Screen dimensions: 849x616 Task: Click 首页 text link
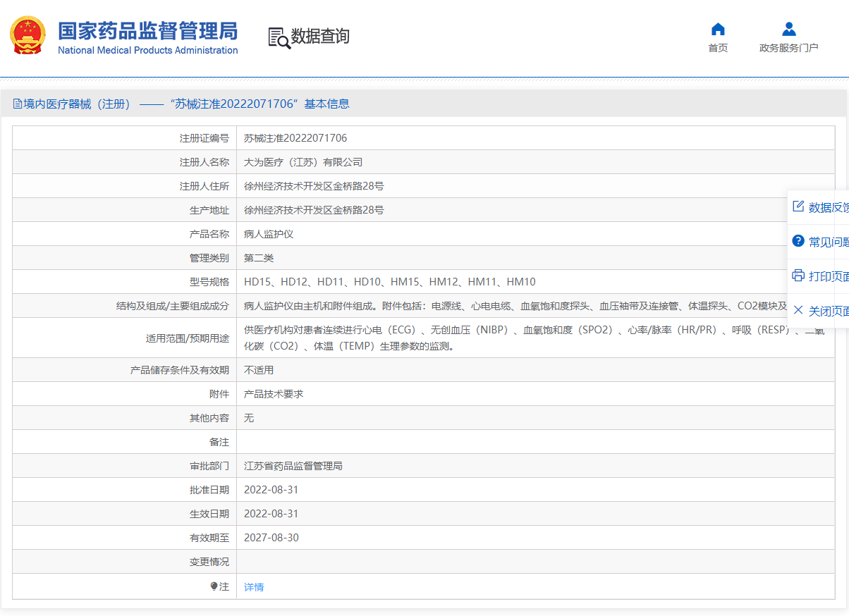718,48
